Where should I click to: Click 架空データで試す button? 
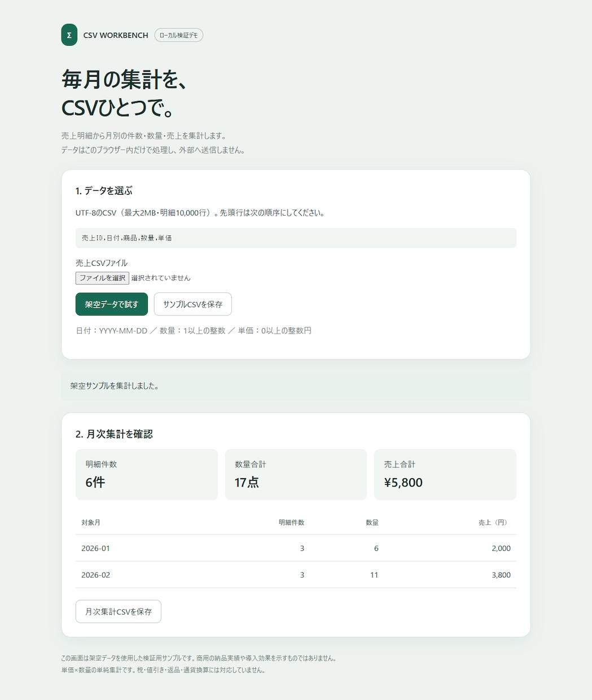click(112, 304)
